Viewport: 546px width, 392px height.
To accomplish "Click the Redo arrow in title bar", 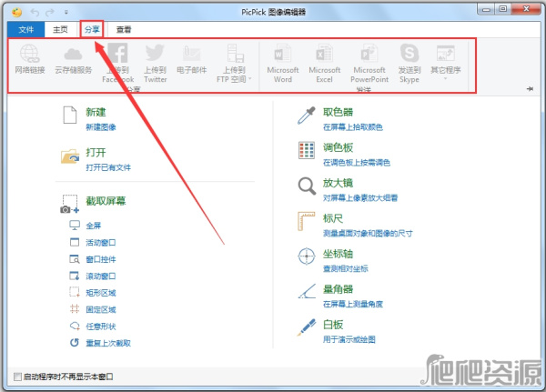I will click(50, 13).
